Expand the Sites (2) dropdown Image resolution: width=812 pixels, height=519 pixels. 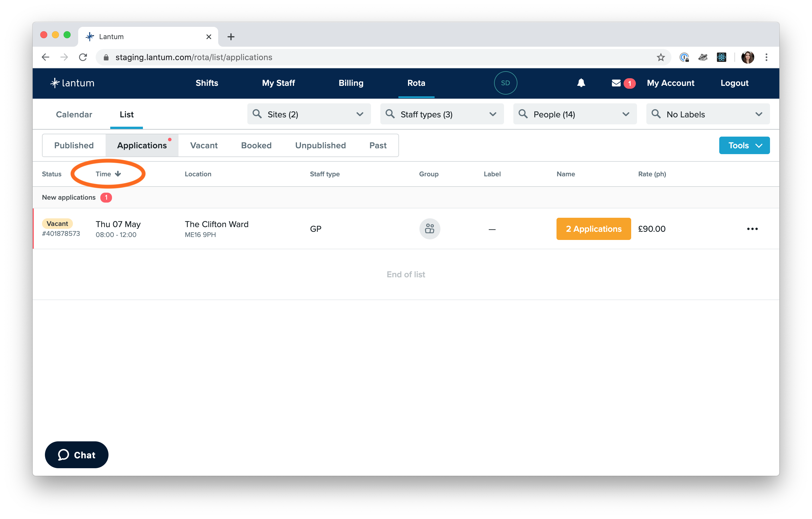click(x=309, y=114)
